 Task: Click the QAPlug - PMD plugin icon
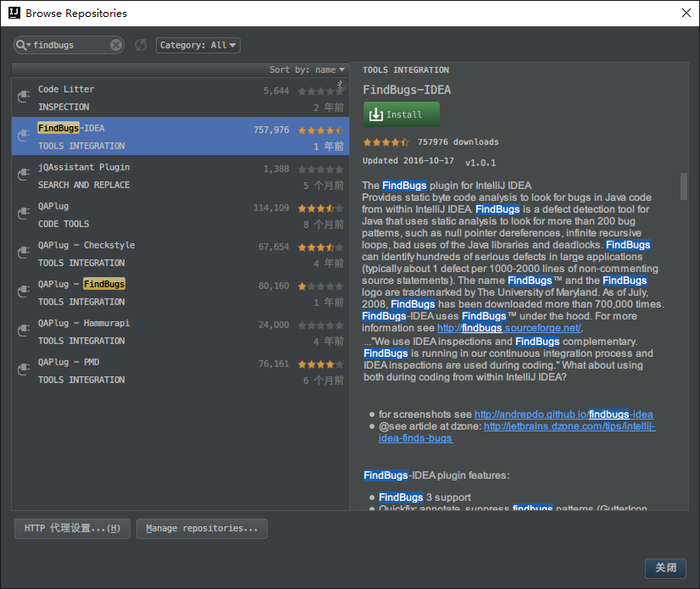24,371
